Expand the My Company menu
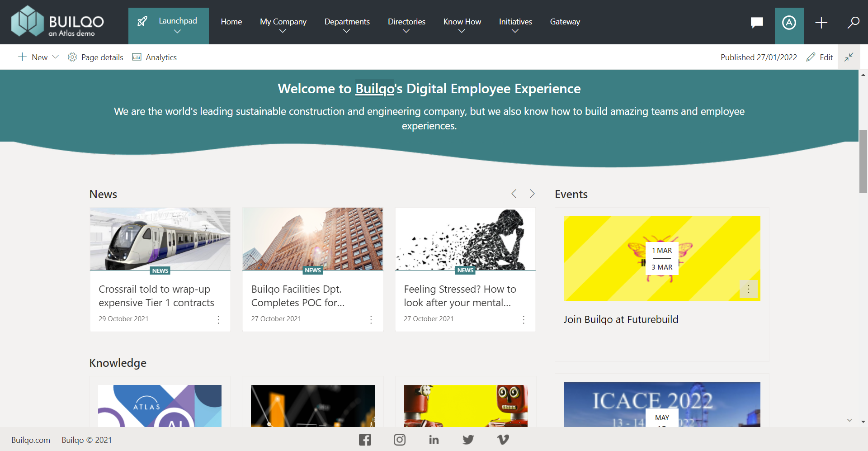868x451 pixels. [283, 26]
